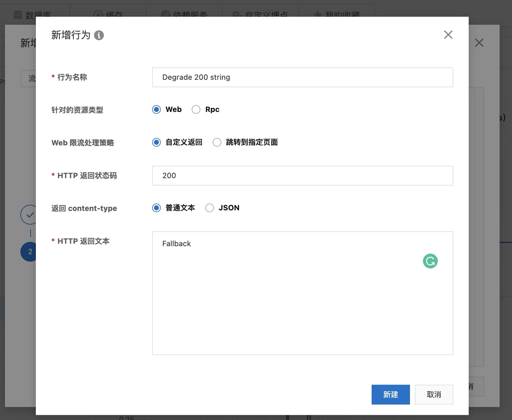Click step 2 circle in background wizard
The width and height of the screenshot is (512, 420).
pos(29,252)
